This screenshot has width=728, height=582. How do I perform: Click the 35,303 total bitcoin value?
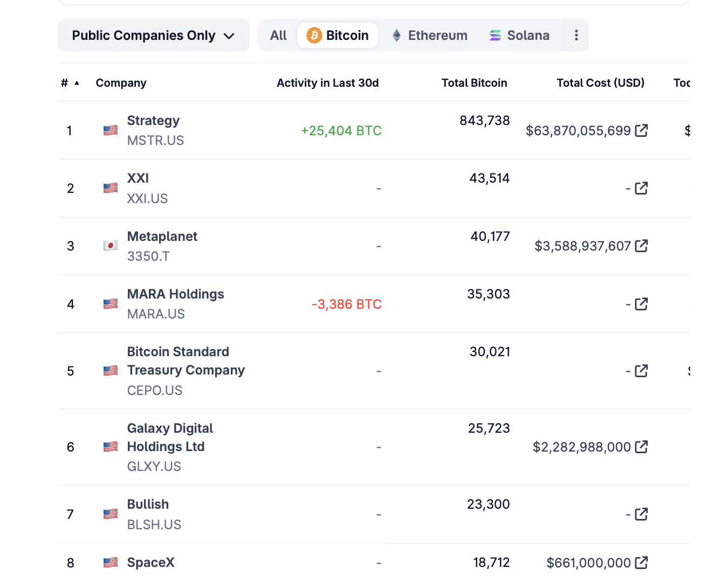(x=489, y=294)
